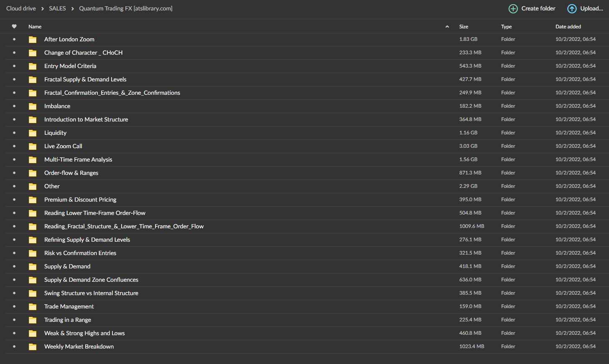Click the Weekly Market Breakdown folder icon
Screen dimensions: 609x364
(x=33, y=347)
